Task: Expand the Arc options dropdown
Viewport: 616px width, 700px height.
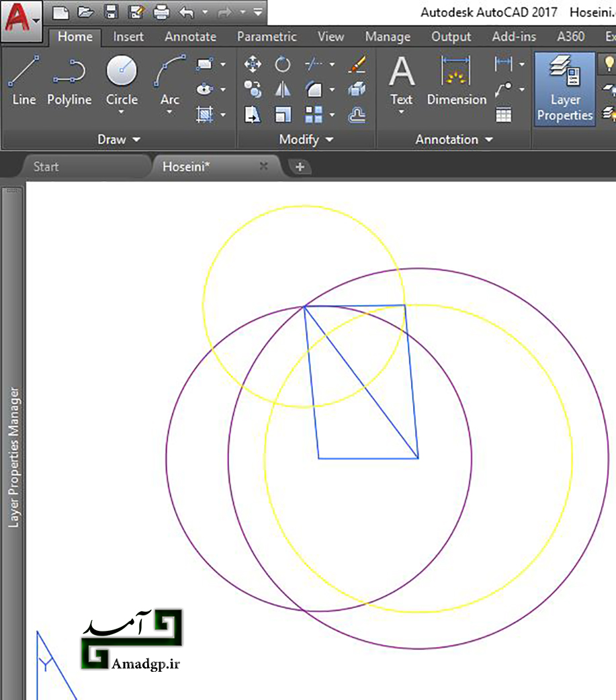Action: pos(170,112)
